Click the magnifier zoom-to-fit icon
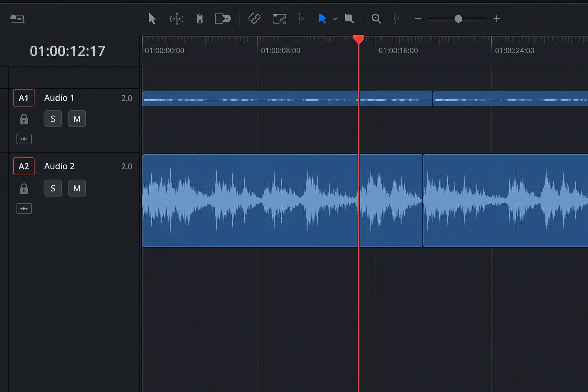The height and width of the screenshot is (392, 588). pyautogui.click(x=376, y=19)
